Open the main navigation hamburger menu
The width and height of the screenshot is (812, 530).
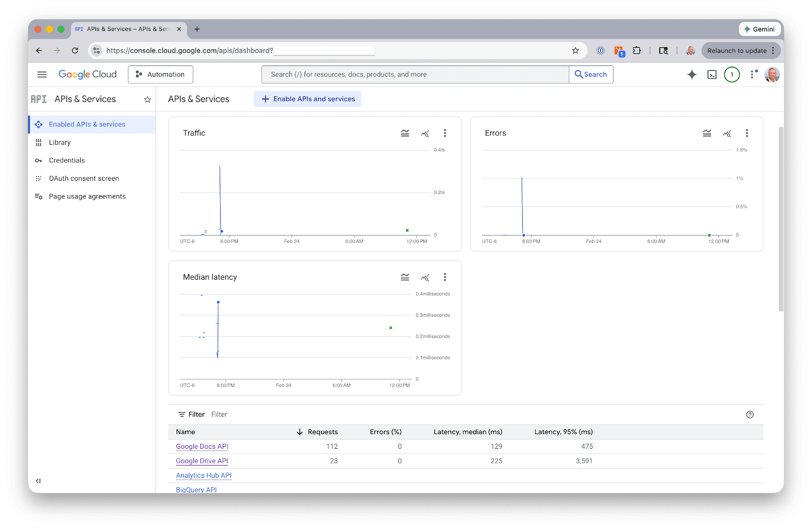(42, 74)
